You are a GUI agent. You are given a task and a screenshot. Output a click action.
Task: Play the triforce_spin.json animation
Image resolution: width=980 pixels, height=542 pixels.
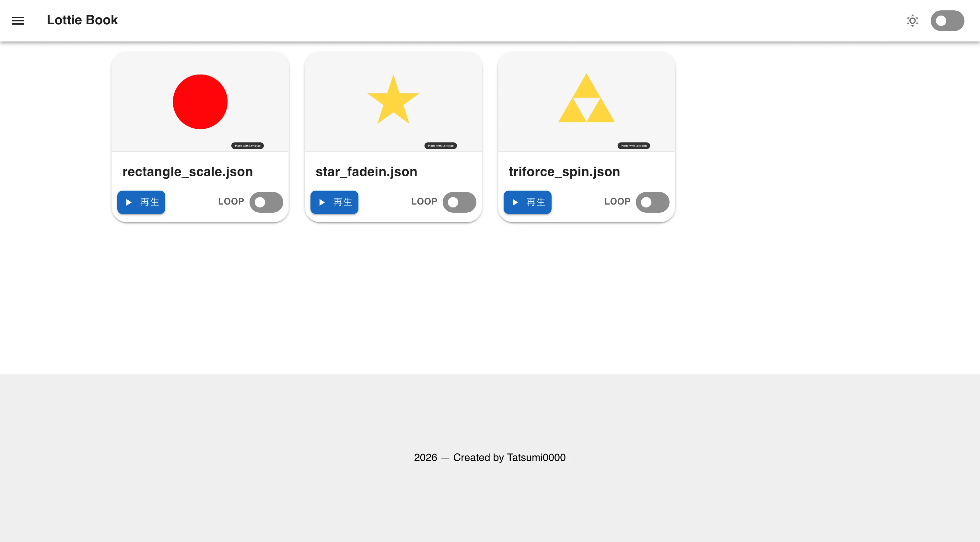(527, 202)
